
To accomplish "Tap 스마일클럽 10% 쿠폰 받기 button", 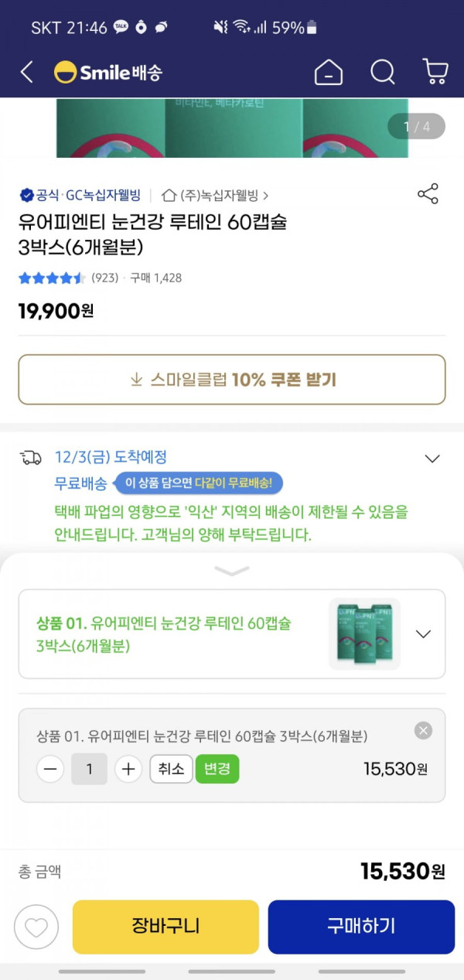I will tap(232, 380).
